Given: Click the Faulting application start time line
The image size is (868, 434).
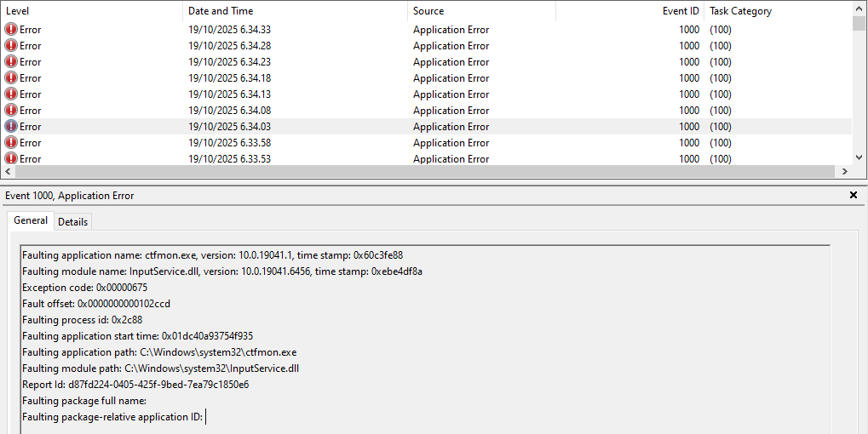Looking at the screenshot, I should pyautogui.click(x=137, y=335).
